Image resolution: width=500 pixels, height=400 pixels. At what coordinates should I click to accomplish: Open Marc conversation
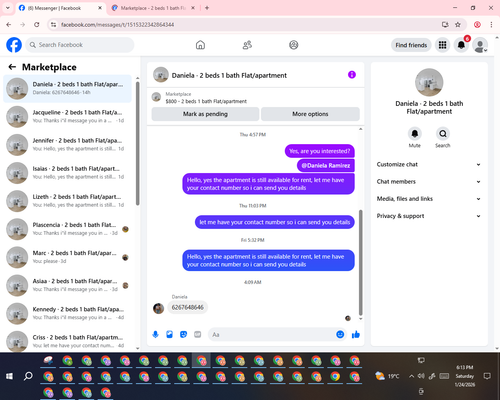[x=67, y=257]
